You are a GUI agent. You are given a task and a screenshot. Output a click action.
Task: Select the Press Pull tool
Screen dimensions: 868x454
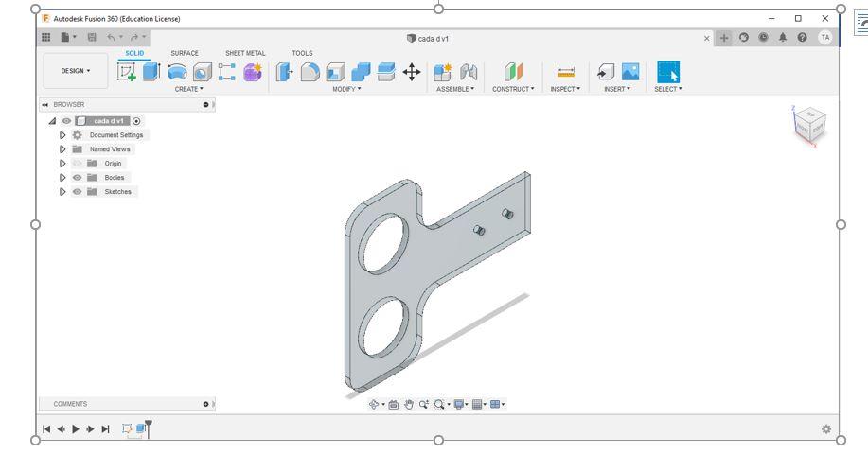(284, 72)
